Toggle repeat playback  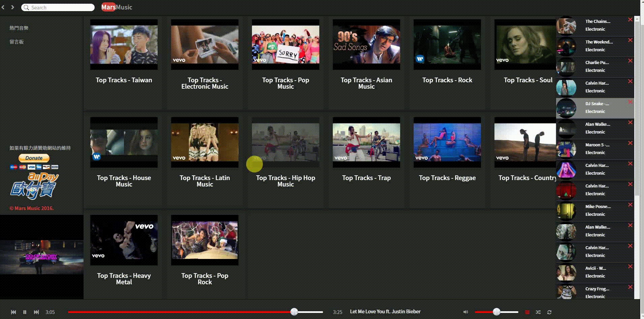click(x=549, y=312)
